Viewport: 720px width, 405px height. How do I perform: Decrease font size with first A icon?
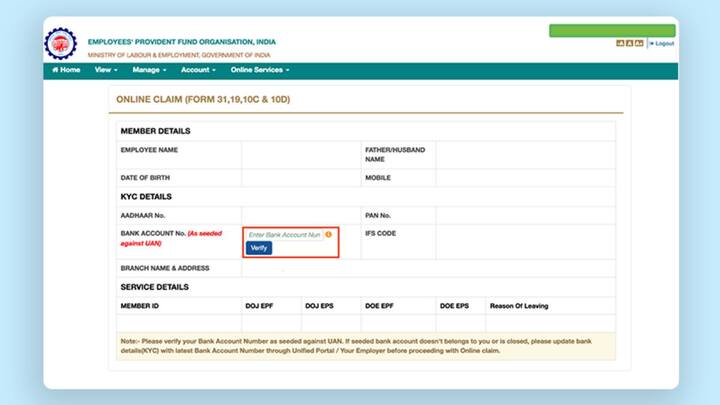(620, 44)
